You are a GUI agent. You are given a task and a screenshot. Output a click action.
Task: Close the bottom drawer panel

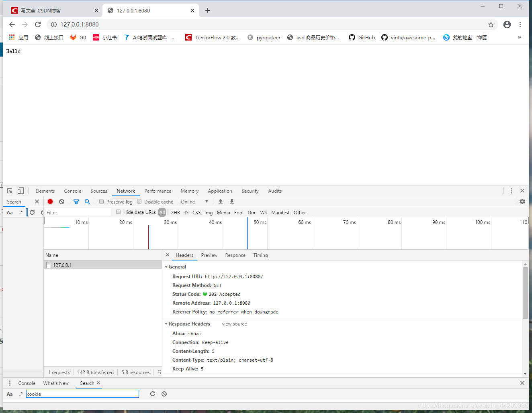(x=522, y=383)
